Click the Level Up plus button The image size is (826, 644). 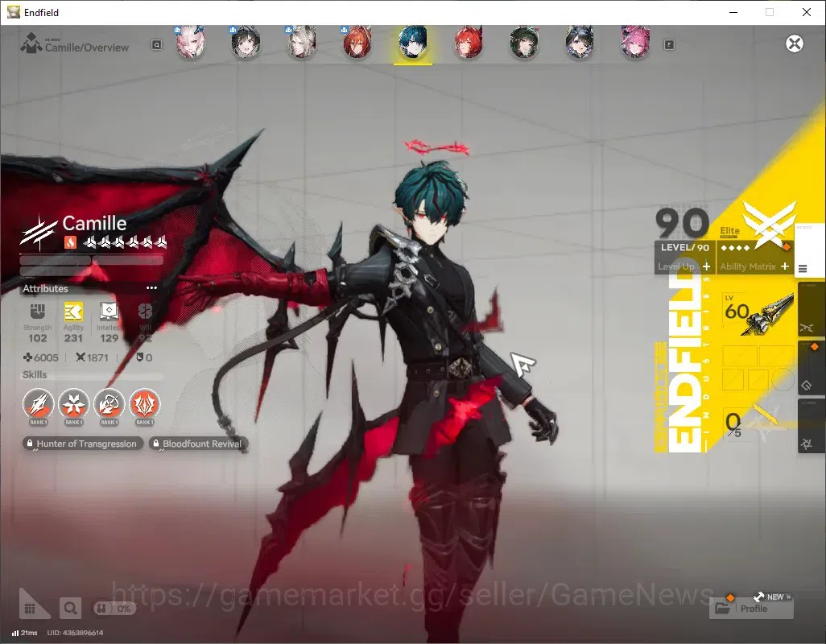(706, 266)
